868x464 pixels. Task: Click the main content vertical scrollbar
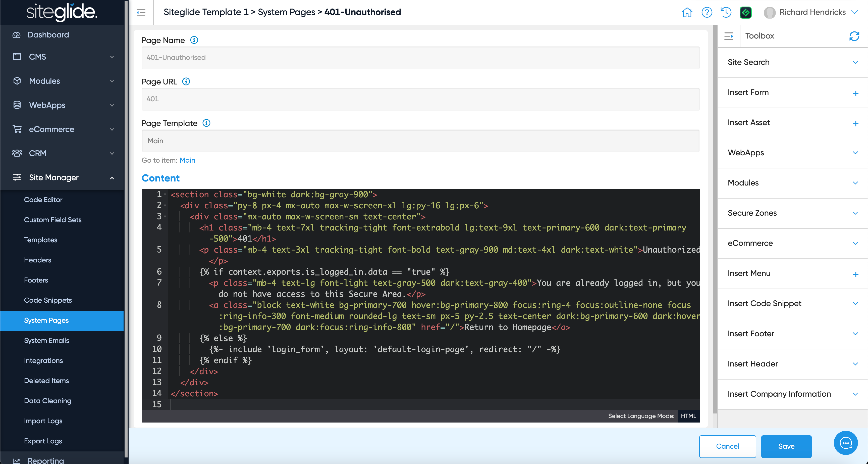click(715, 219)
